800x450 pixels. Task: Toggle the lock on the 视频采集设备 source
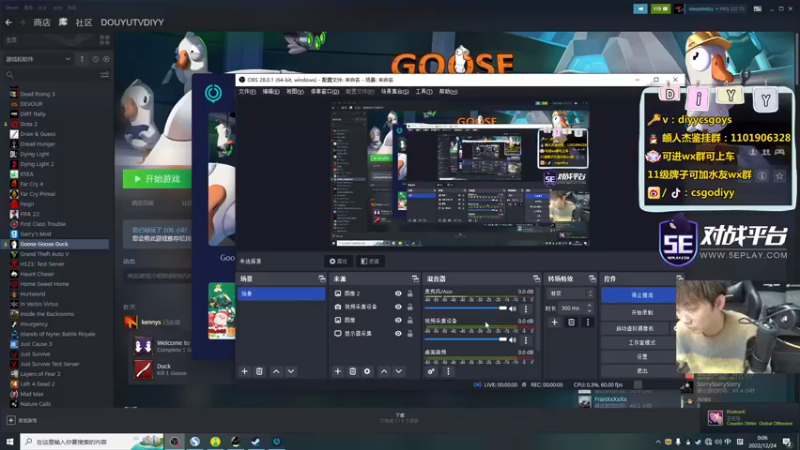click(x=410, y=307)
